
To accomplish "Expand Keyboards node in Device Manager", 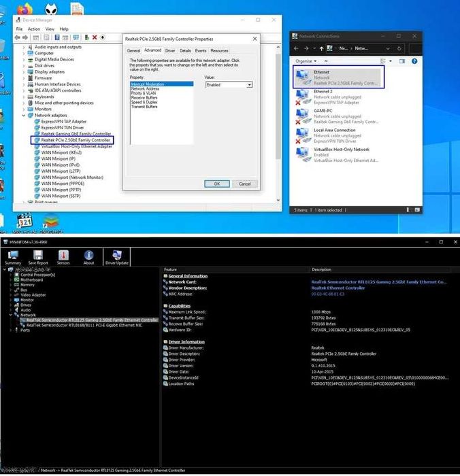I will tap(24, 97).
